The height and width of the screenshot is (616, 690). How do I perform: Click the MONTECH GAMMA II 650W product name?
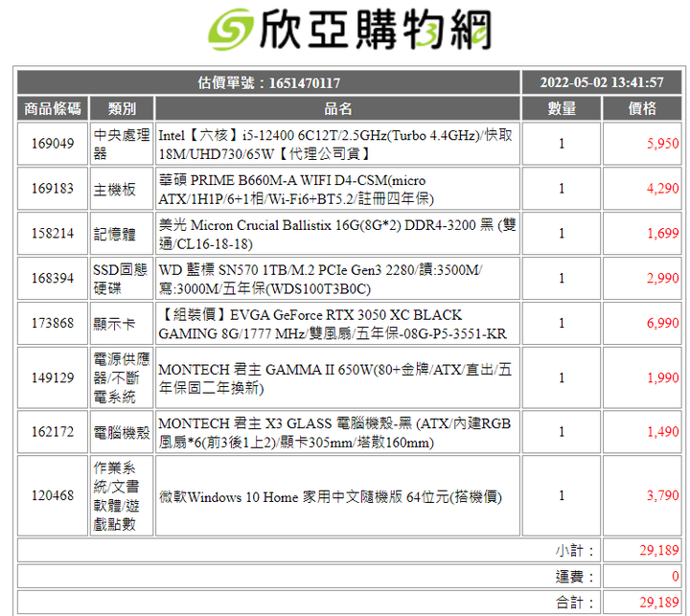coord(334,378)
